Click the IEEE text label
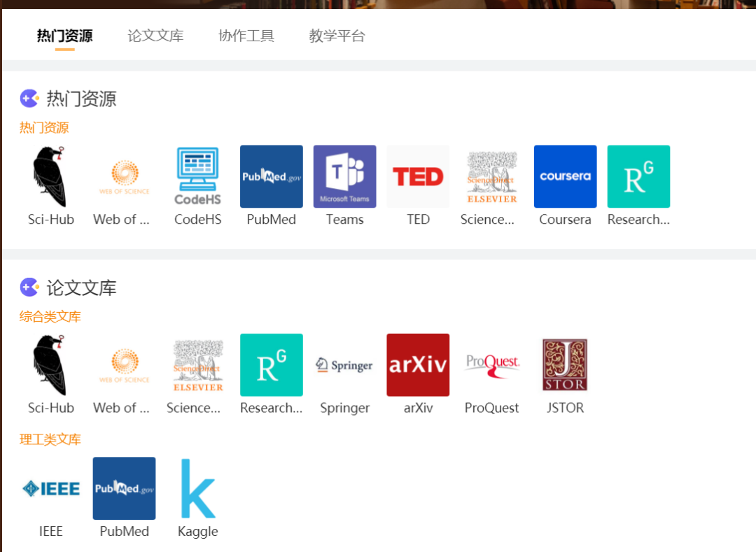This screenshot has height=552, width=756. point(50,531)
